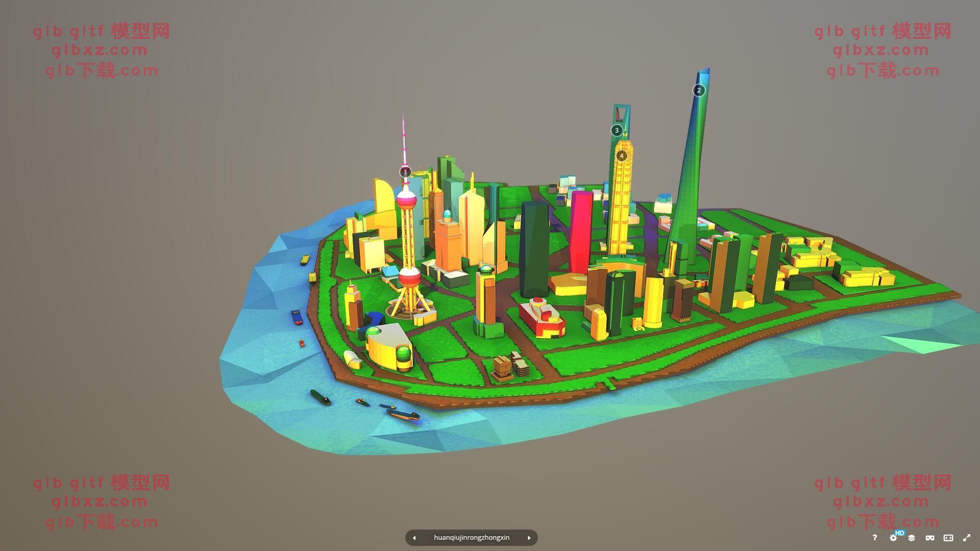Select annotation marker 2 on tallest tower

point(699,90)
